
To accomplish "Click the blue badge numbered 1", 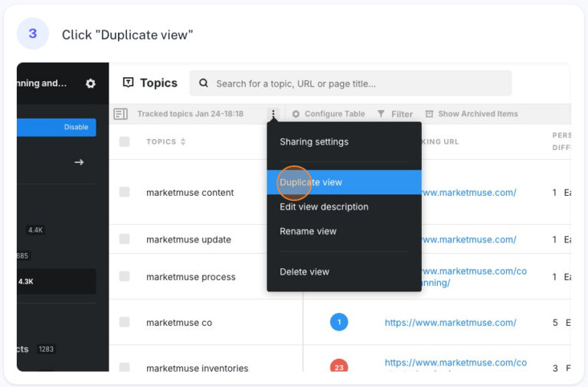I will click(x=339, y=322).
